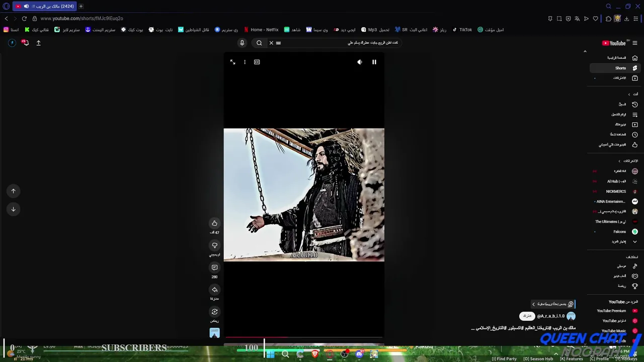Viewport: 644px width, 362px height.
Task: Open NICKMERCS subscription channel
Action: click(x=616, y=191)
